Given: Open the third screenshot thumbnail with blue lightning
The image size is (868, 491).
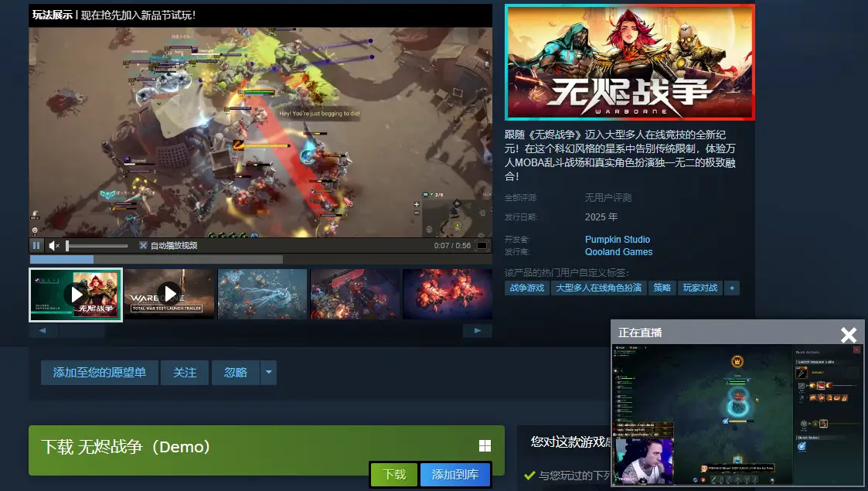Looking at the screenshot, I should 262,294.
